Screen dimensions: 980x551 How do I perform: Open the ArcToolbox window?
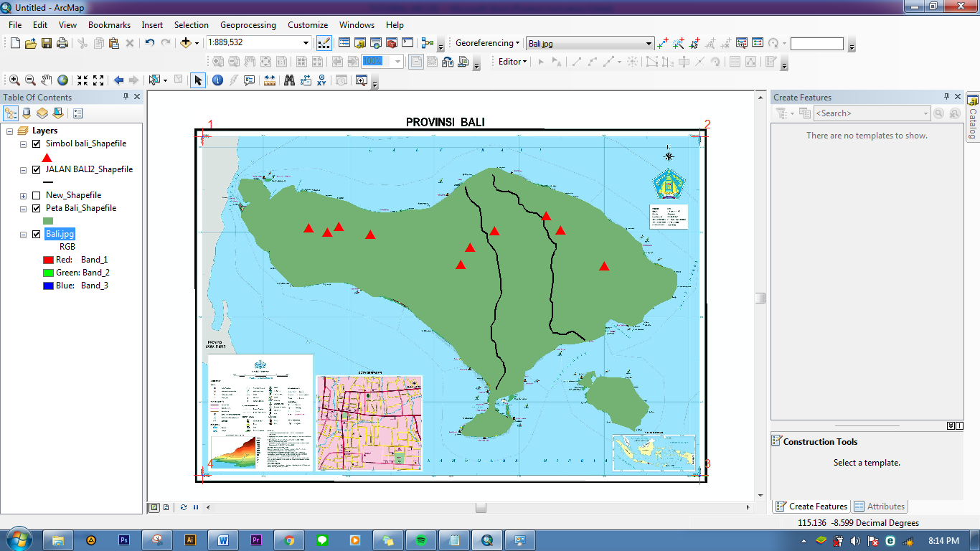click(x=392, y=42)
